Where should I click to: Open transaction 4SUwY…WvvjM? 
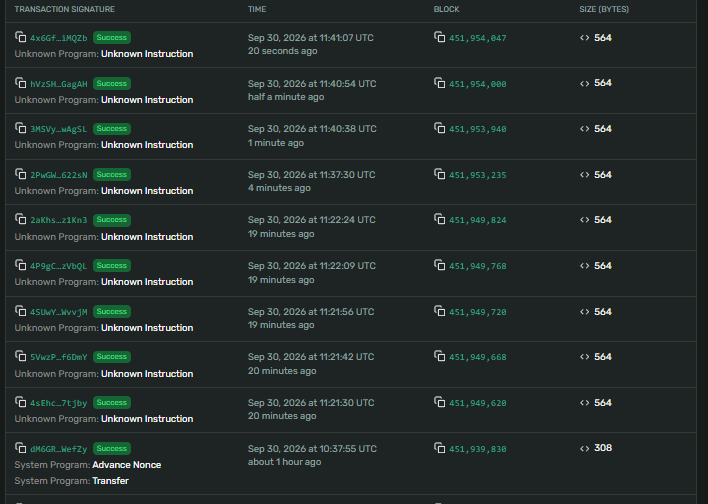pos(58,312)
